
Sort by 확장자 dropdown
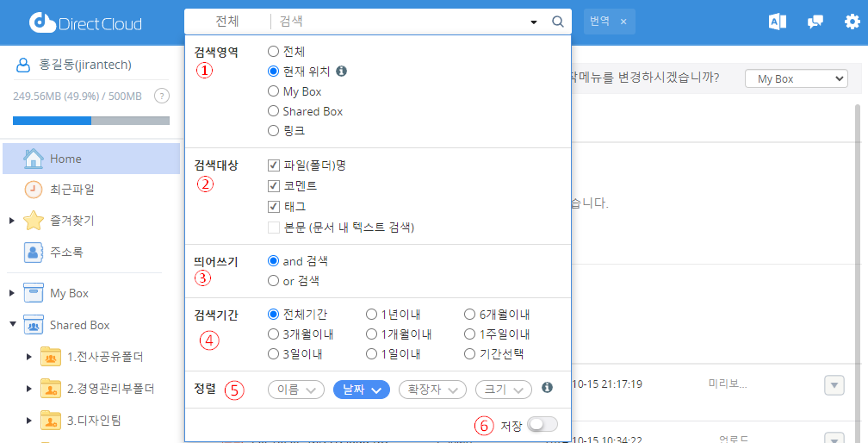coord(432,390)
